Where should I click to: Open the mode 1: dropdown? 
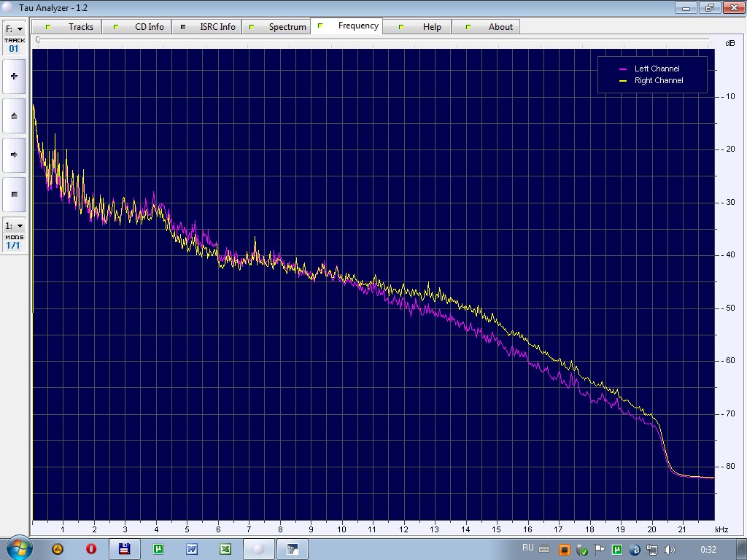[14, 226]
